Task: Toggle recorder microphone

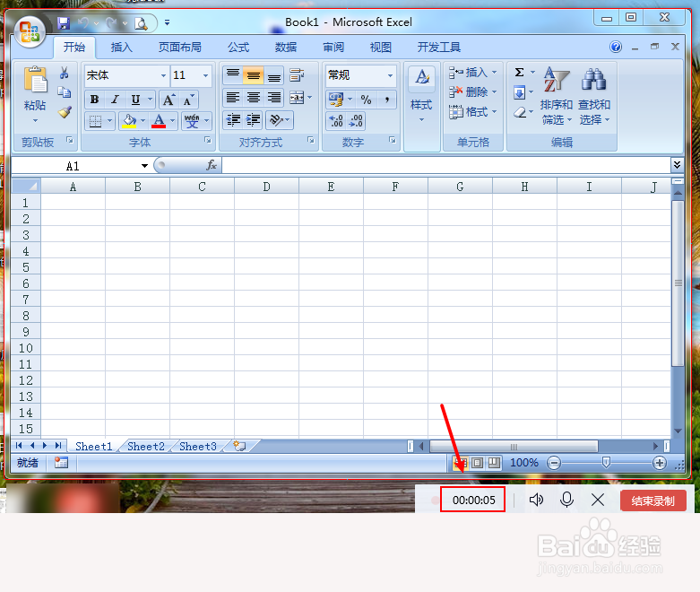Action: 567,500
